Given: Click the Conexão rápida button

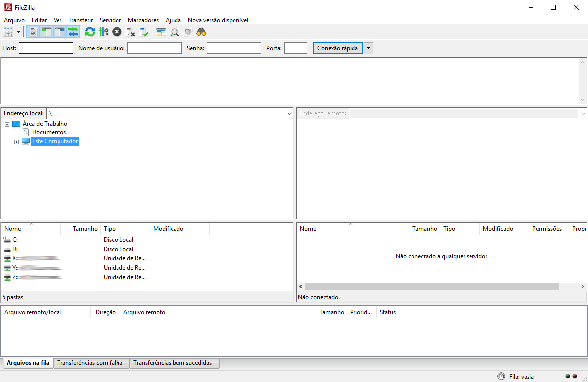Looking at the screenshot, I should (x=338, y=48).
